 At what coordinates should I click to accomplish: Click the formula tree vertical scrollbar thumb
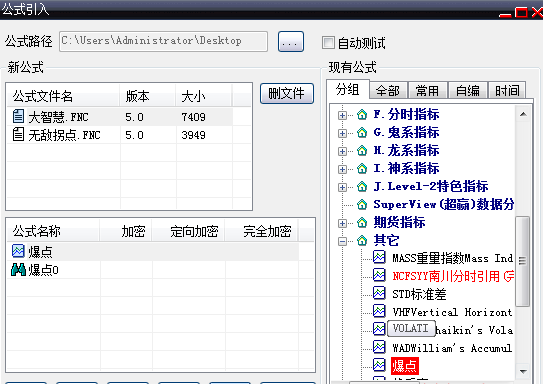(x=523, y=261)
